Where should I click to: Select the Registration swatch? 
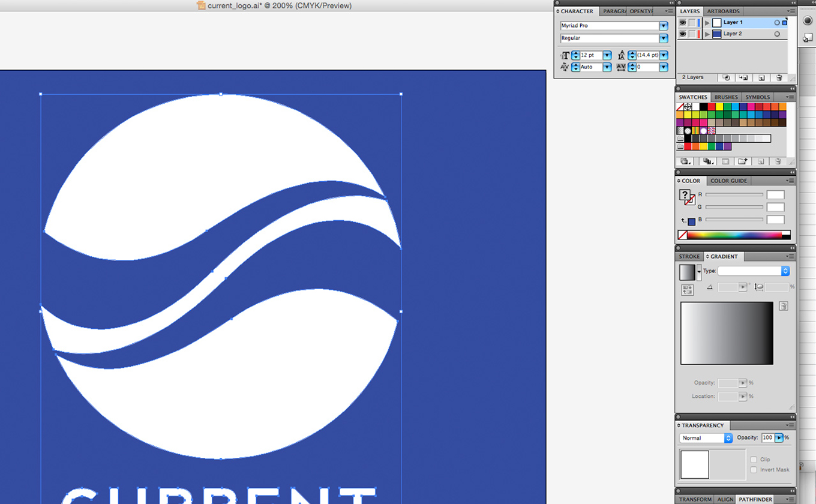point(688,107)
